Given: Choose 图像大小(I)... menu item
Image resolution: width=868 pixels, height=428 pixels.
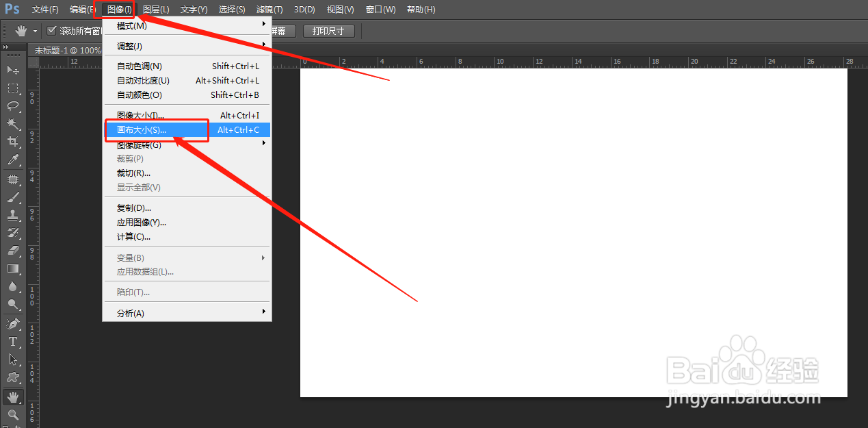Looking at the screenshot, I should [186, 116].
